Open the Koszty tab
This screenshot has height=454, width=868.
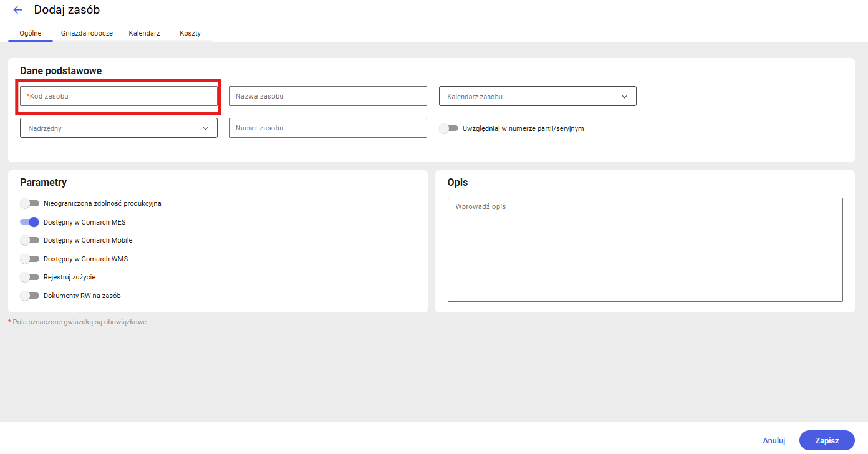pos(190,33)
